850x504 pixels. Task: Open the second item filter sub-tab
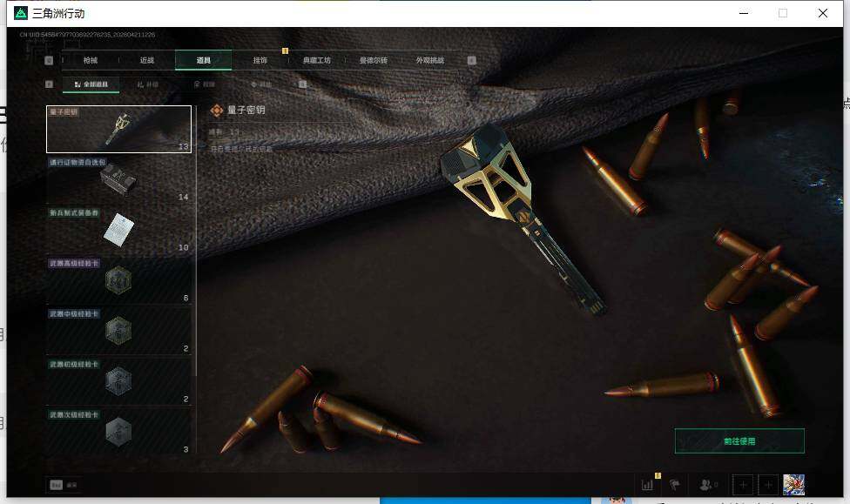pos(147,84)
